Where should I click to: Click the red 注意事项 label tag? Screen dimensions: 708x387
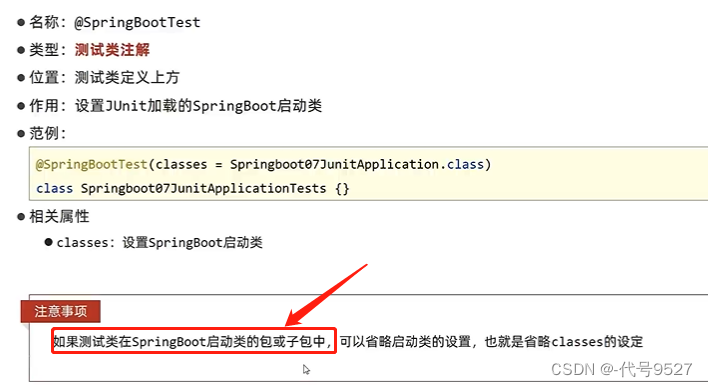61,311
